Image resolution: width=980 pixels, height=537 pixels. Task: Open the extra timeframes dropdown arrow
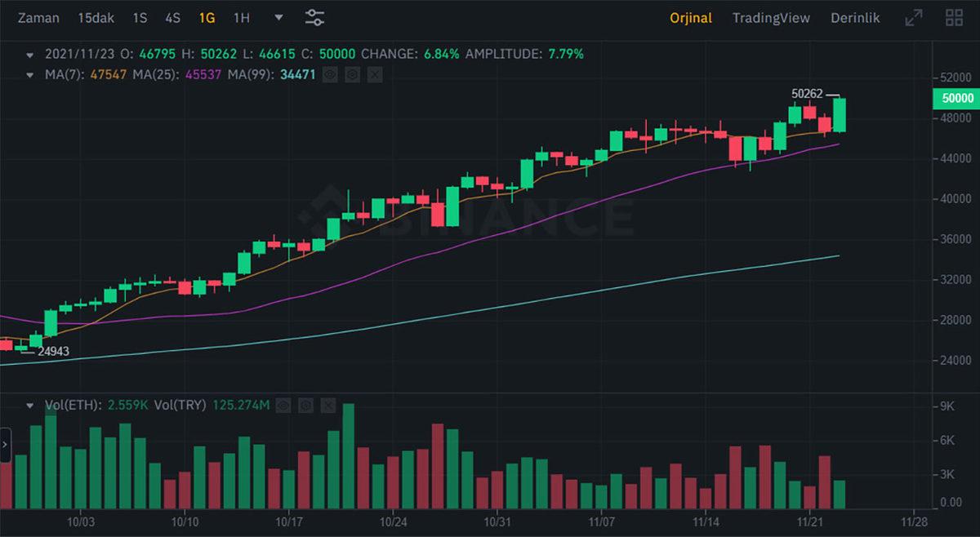tap(278, 17)
